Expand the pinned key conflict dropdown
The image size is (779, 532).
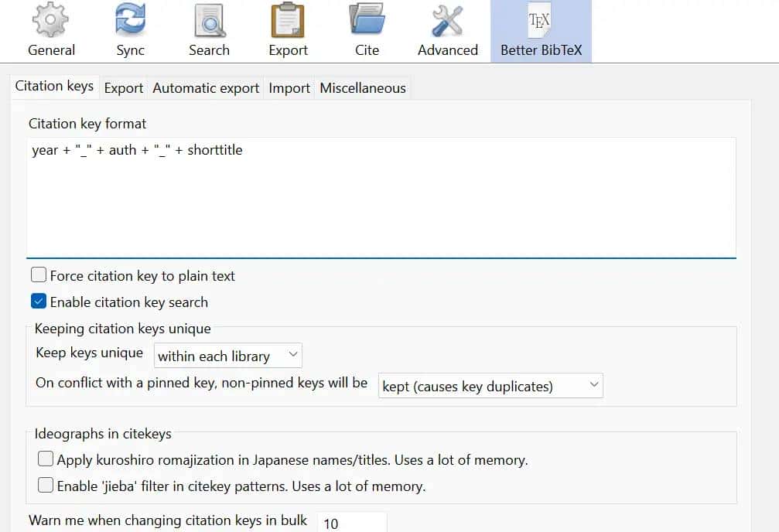490,385
